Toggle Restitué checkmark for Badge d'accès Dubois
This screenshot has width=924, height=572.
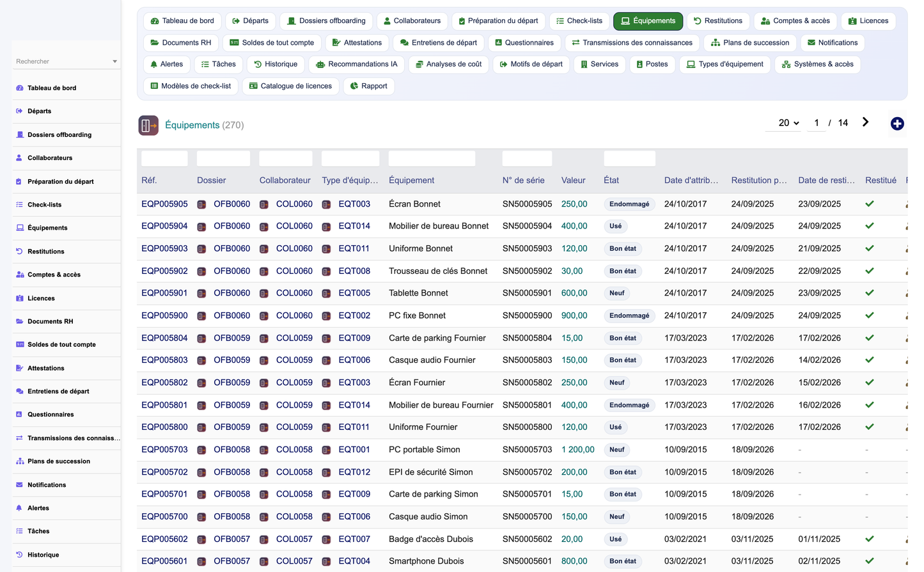[870, 539]
